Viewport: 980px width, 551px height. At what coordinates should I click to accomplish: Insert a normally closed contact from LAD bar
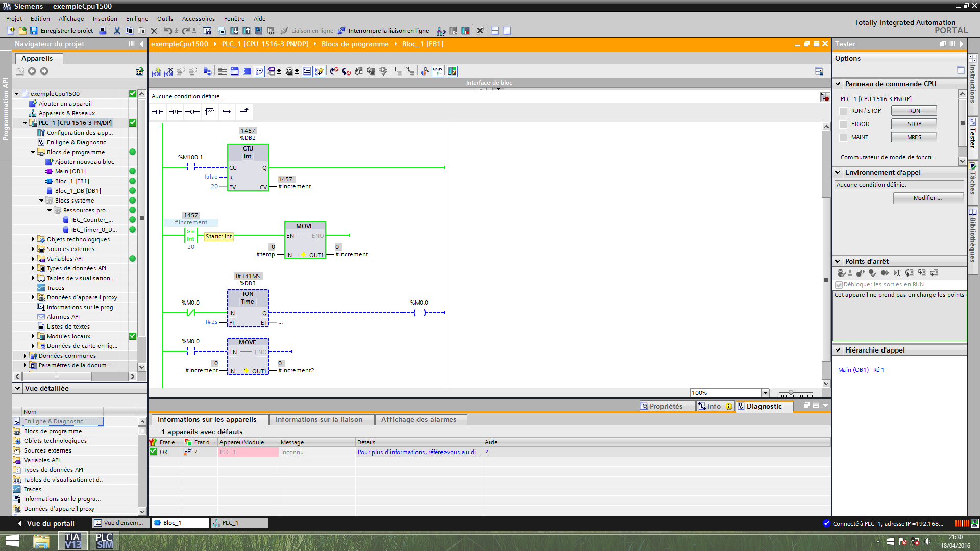[x=175, y=112]
